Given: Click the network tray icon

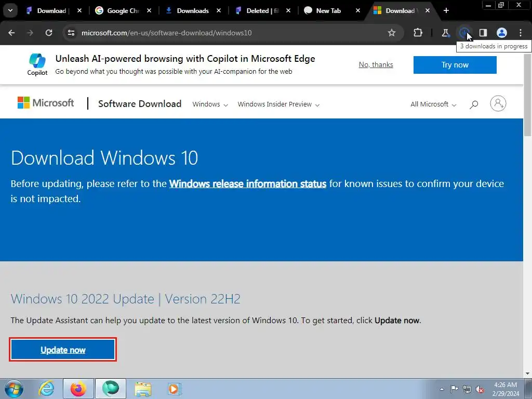Looking at the screenshot, I should [467, 389].
